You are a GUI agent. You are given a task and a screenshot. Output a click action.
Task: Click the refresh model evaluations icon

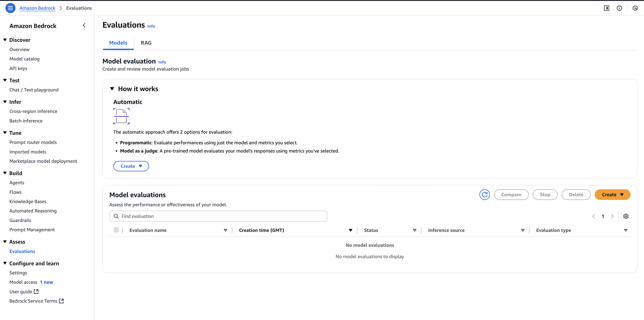click(484, 195)
